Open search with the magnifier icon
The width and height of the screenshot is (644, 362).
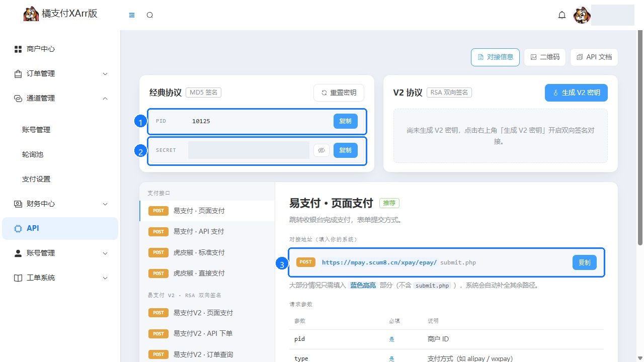click(149, 15)
